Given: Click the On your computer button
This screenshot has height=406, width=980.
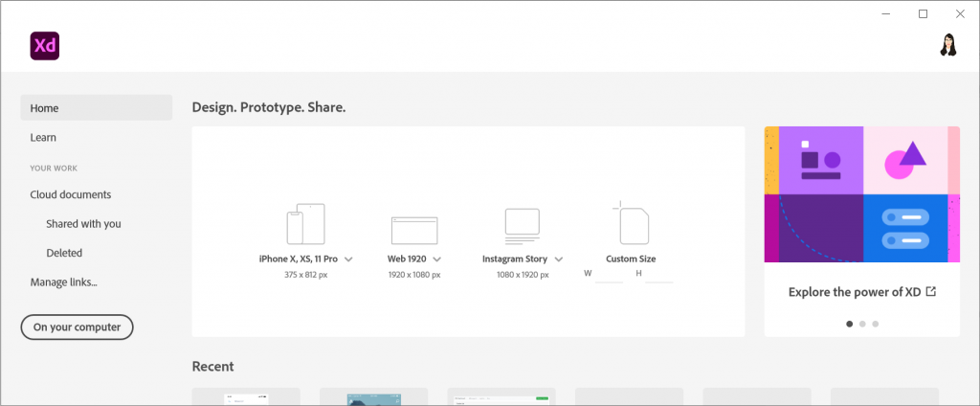Looking at the screenshot, I should (x=77, y=327).
